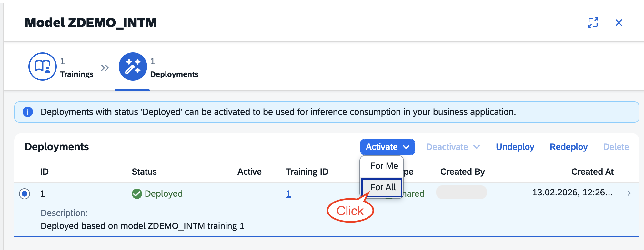Choose 'For All' from Activate menu

click(x=383, y=187)
